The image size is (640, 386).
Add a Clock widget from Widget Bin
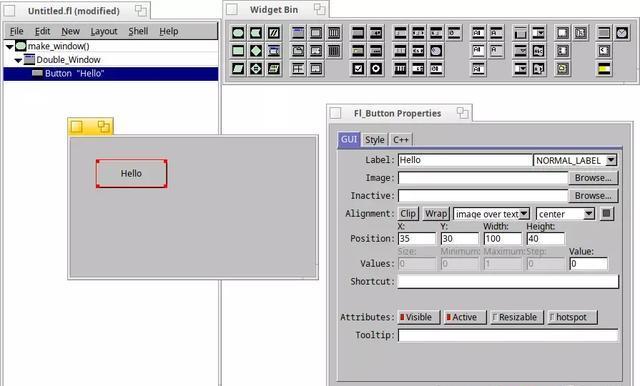pyautogui.click(x=622, y=33)
